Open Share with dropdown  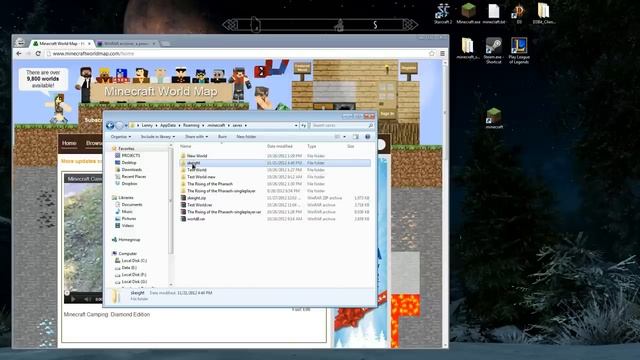196,137
